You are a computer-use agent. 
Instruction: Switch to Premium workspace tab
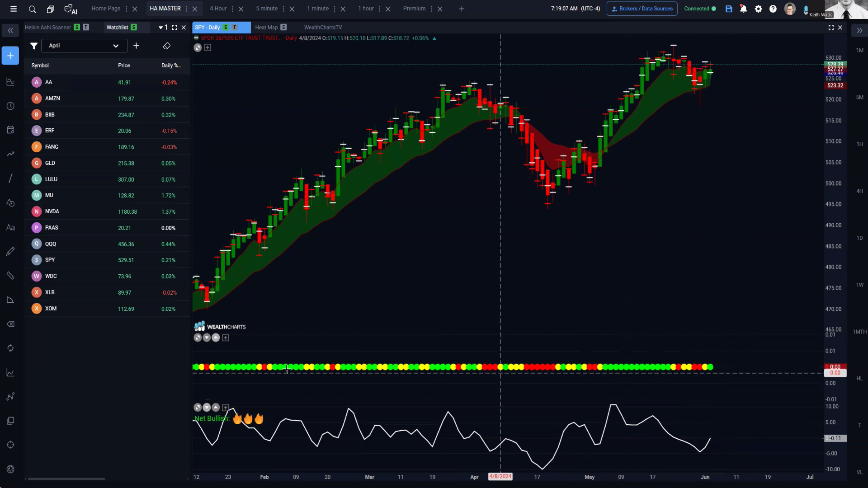[x=414, y=9]
